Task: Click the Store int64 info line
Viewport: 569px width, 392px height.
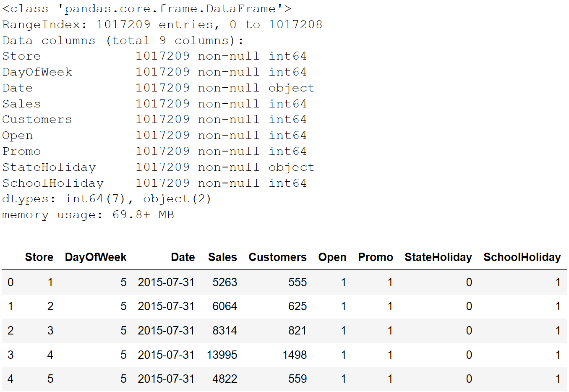Action: 154,56
